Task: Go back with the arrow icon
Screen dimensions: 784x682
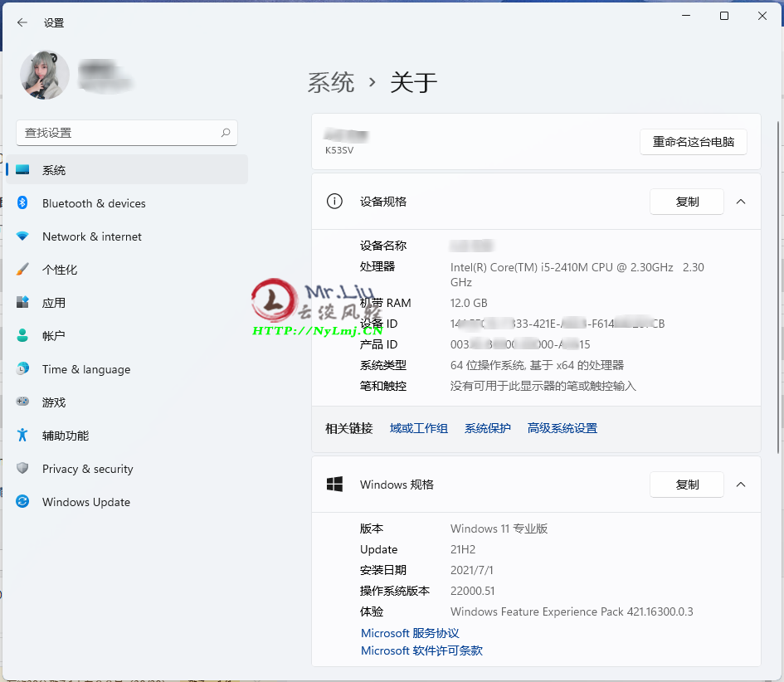Action: (22, 22)
